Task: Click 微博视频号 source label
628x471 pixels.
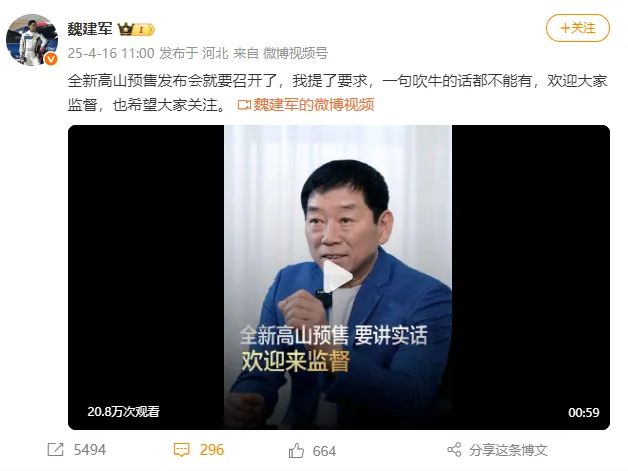Action: [x=295, y=53]
